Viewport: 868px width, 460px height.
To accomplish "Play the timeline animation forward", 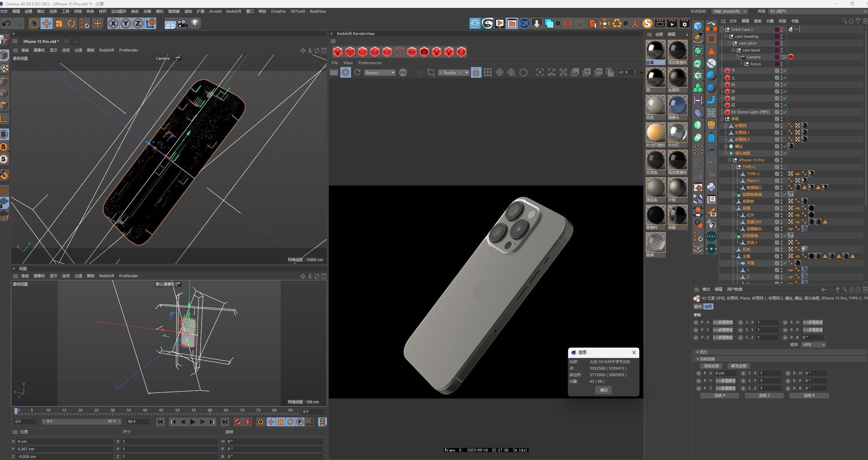I will coord(192,422).
